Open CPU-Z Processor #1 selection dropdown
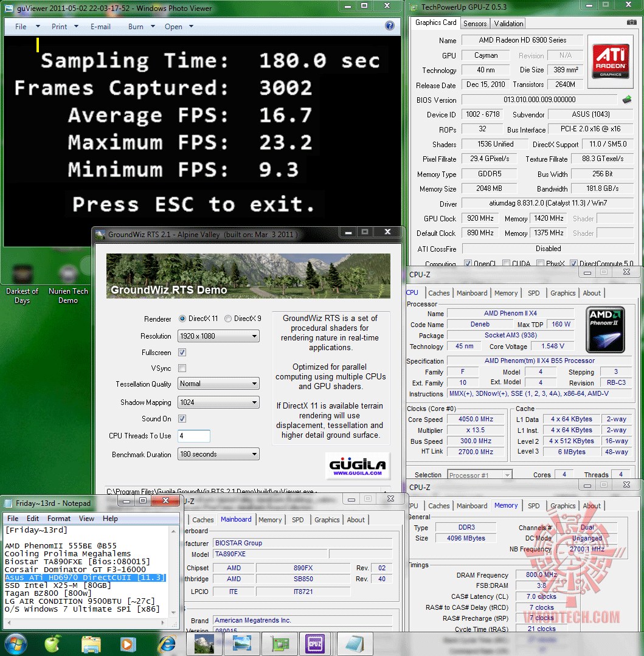This screenshot has height=656, width=644. pyautogui.click(x=480, y=475)
